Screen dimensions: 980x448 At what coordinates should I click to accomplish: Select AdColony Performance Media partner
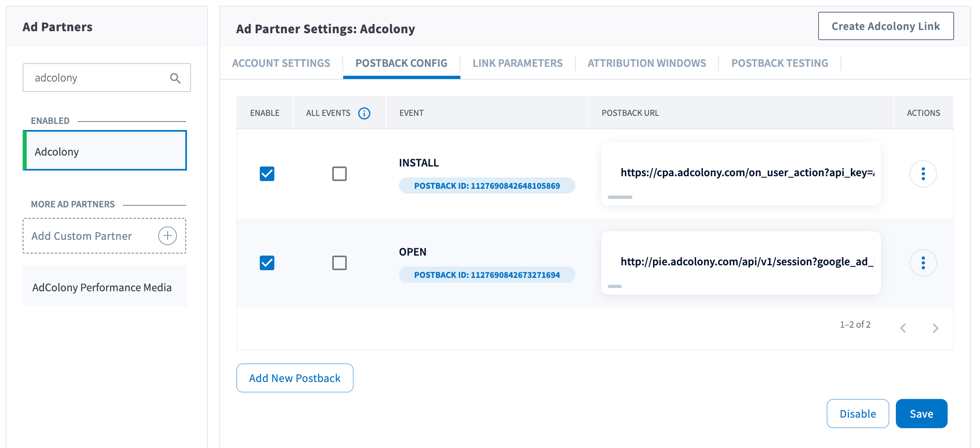click(102, 287)
